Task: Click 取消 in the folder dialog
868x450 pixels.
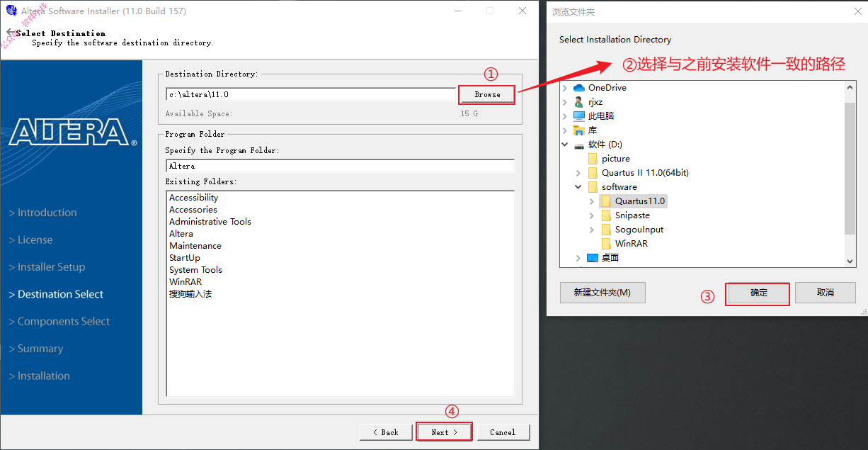Action: 826,293
